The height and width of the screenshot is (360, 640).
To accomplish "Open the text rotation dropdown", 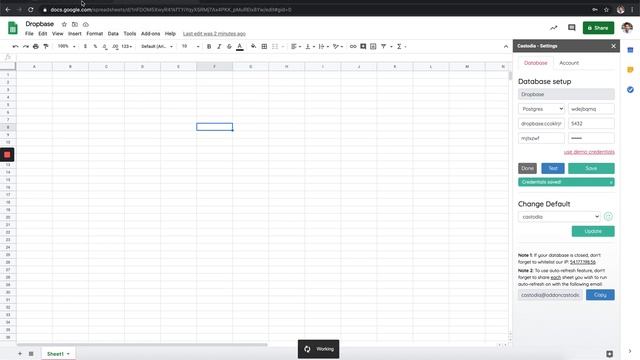I will (338, 47).
